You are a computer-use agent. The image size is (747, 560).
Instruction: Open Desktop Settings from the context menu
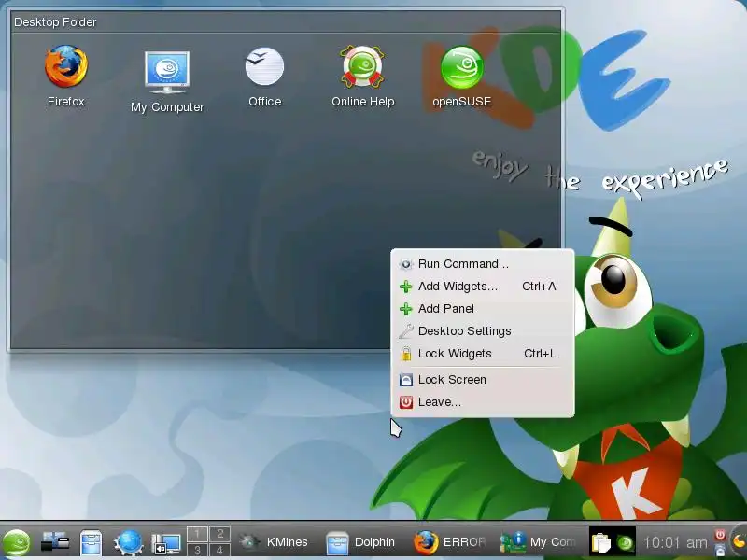pos(483,331)
